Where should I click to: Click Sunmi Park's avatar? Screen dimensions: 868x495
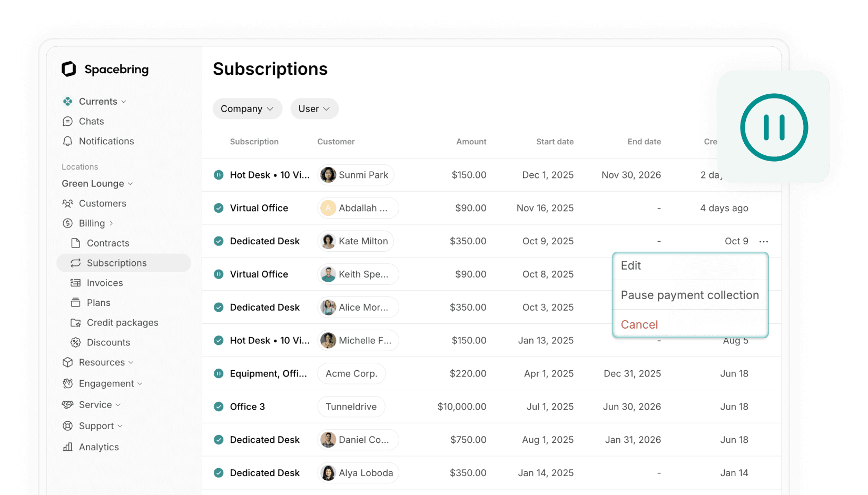[x=328, y=175]
